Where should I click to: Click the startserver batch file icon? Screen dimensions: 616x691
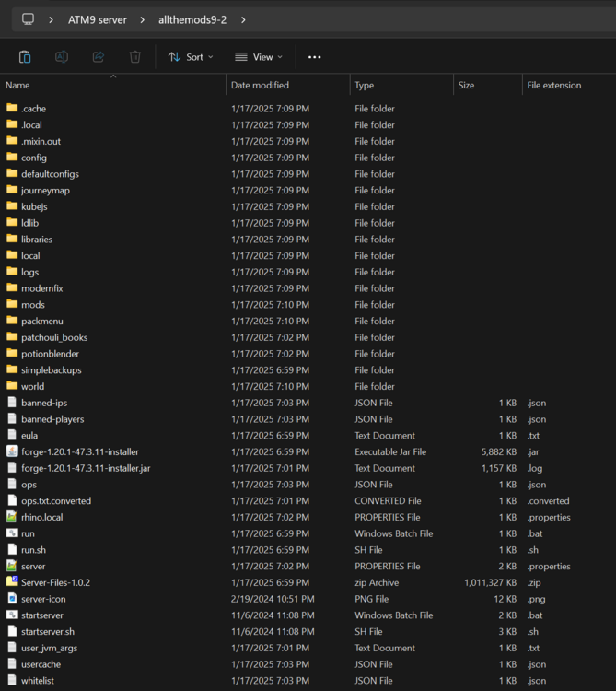tap(12, 615)
